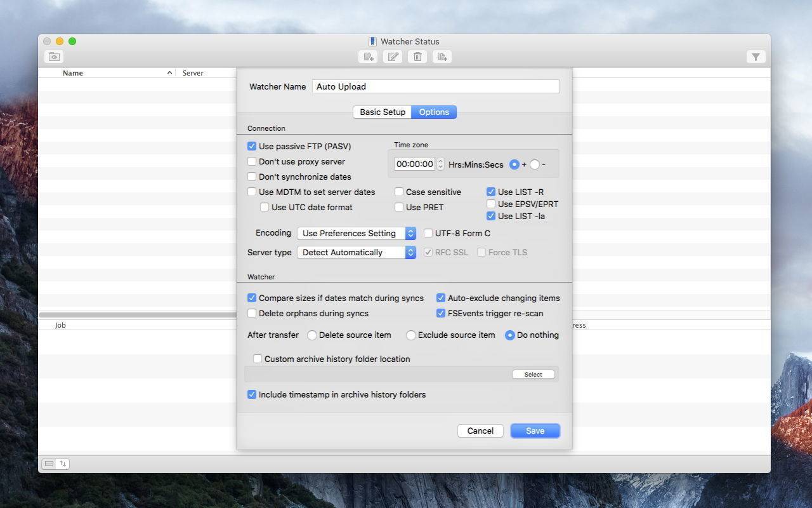Click the Watcher Name input field
Image resolution: width=812 pixels, height=508 pixels.
coord(436,86)
